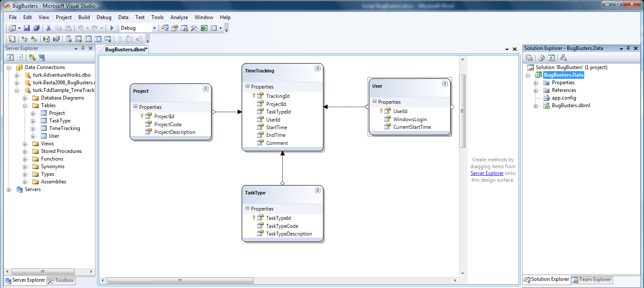Open Server Explorer window position dropdown arrow
This screenshot has height=288, width=644.
[x=76, y=49]
